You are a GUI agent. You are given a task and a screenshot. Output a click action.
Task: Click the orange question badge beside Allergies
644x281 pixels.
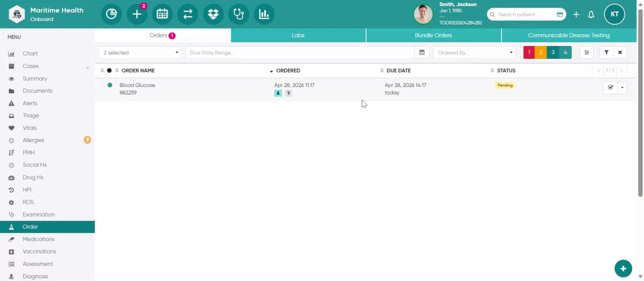[x=87, y=140]
